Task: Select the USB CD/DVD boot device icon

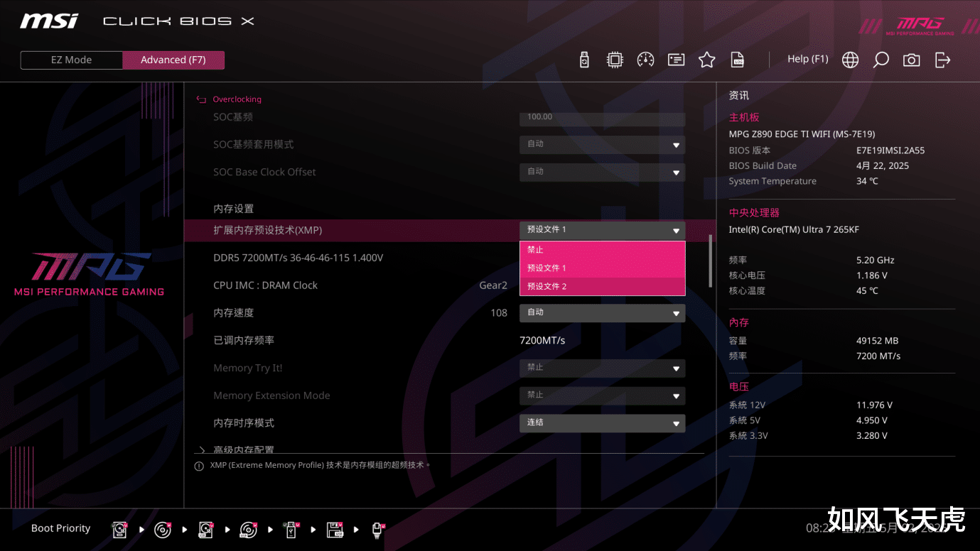Action: pyautogui.click(x=248, y=529)
